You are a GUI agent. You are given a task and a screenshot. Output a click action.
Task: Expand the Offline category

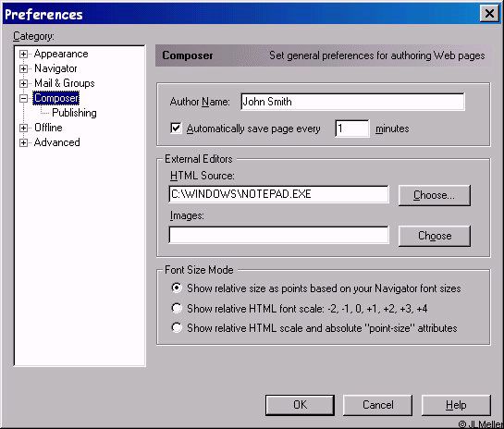click(23, 128)
